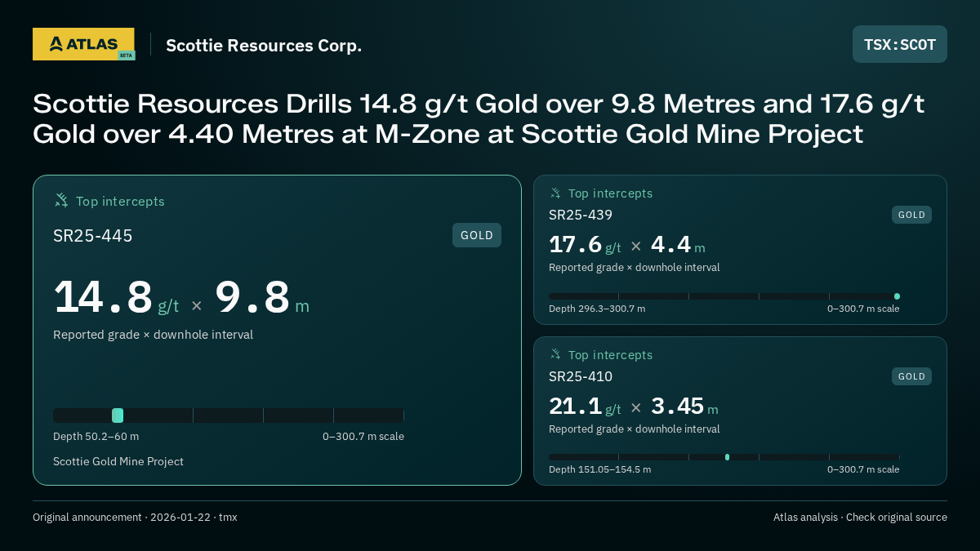Click the GOLD tag on SR25-410 card
The image size is (980, 551).
(911, 376)
